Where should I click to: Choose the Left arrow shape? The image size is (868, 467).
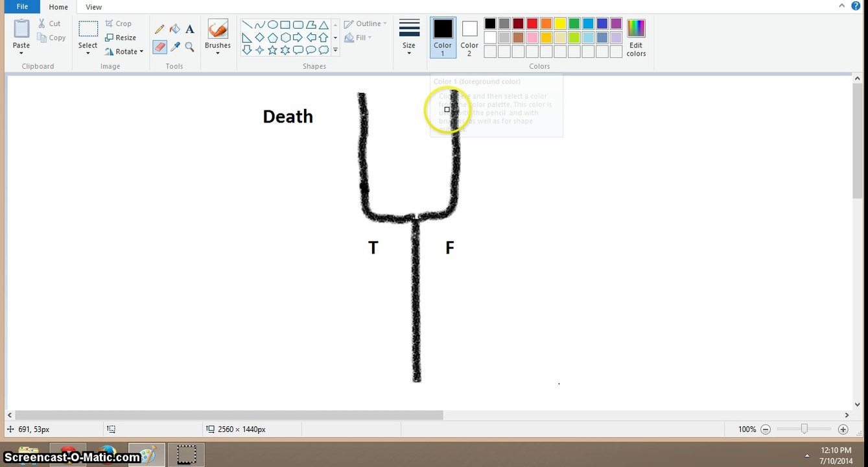click(x=311, y=38)
